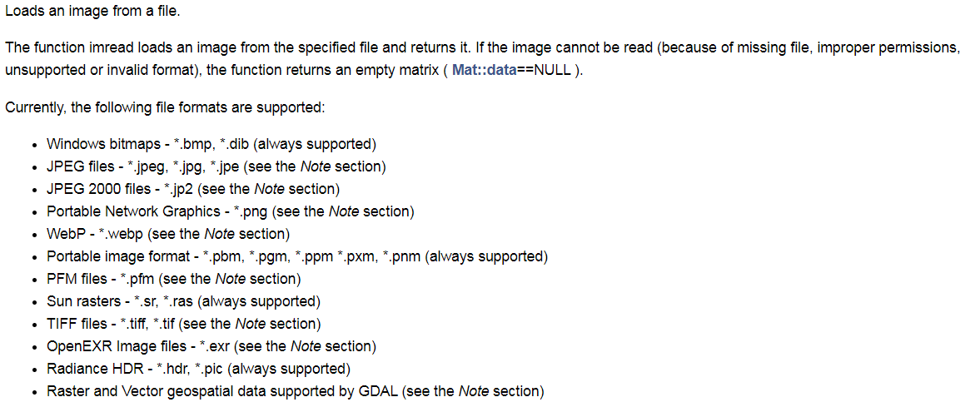Click the JPEG files list entry
The height and width of the screenshot is (407, 980).
(216, 166)
